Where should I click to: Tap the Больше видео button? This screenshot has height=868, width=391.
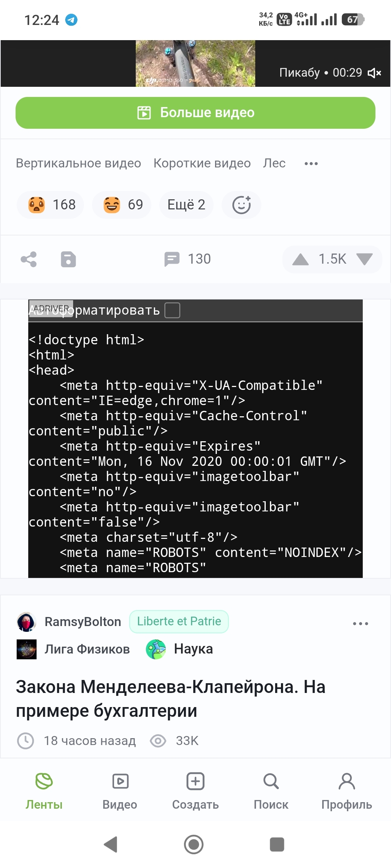coord(195,113)
